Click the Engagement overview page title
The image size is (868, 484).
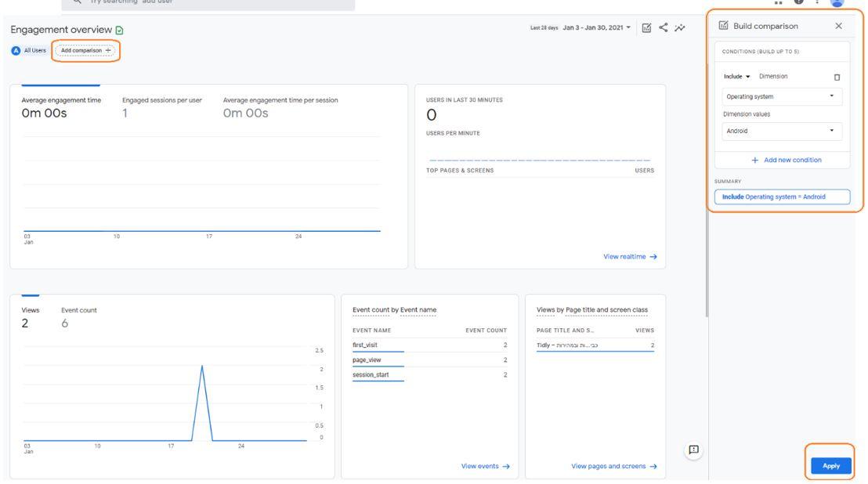[61, 30]
